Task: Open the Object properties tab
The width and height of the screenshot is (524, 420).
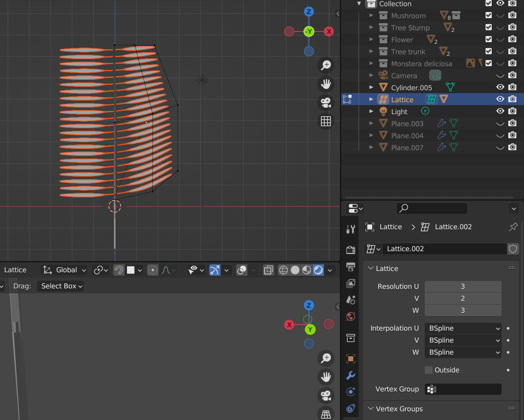Action: 351,358
